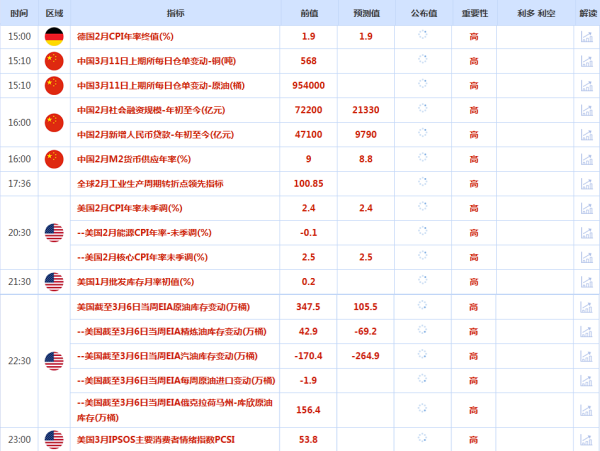
Task: Click China flag in M2货币供应 row
Action: pos(54,159)
